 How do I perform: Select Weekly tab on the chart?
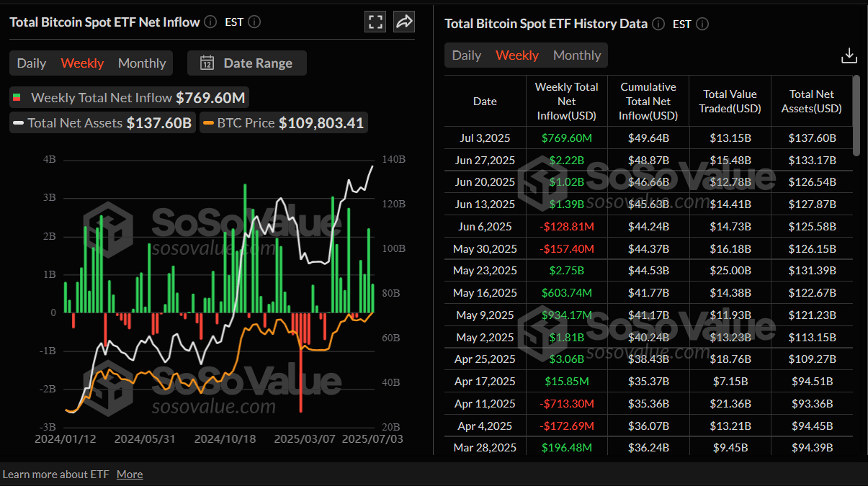(x=81, y=63)
